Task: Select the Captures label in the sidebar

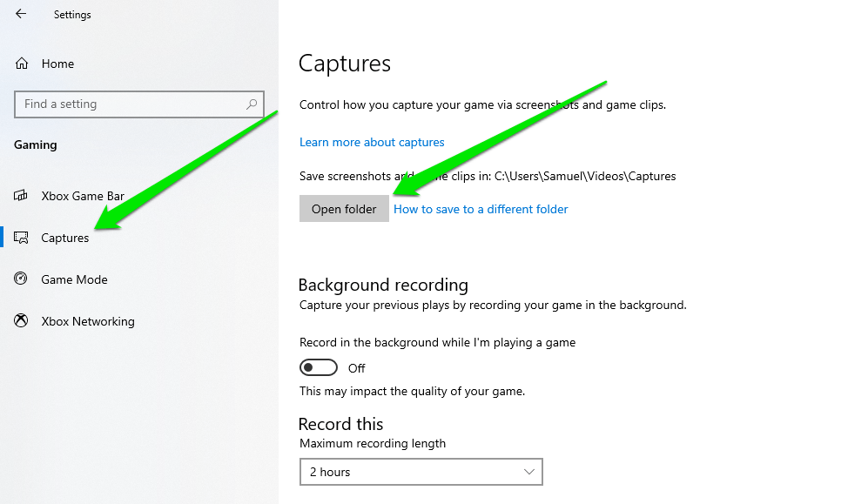Action: 65,238
